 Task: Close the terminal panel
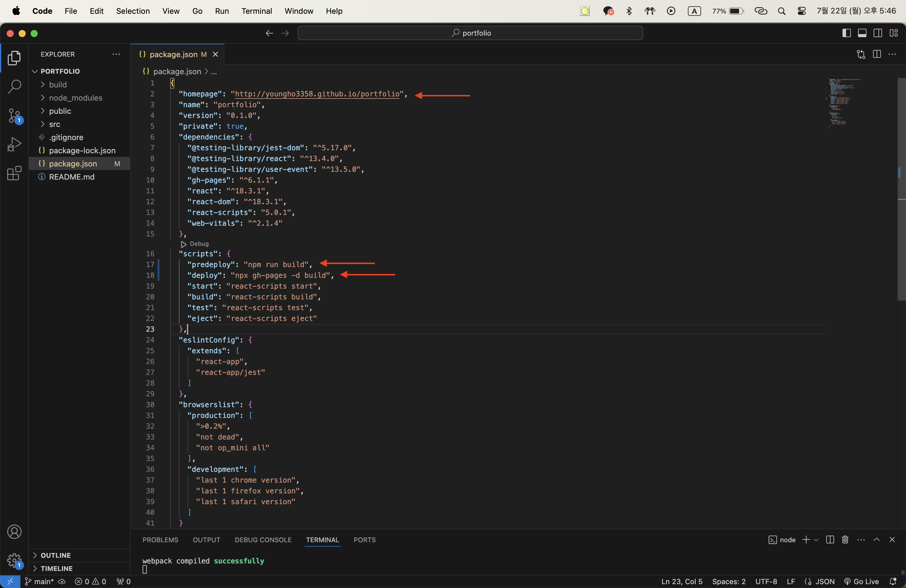tap(892, 540)
